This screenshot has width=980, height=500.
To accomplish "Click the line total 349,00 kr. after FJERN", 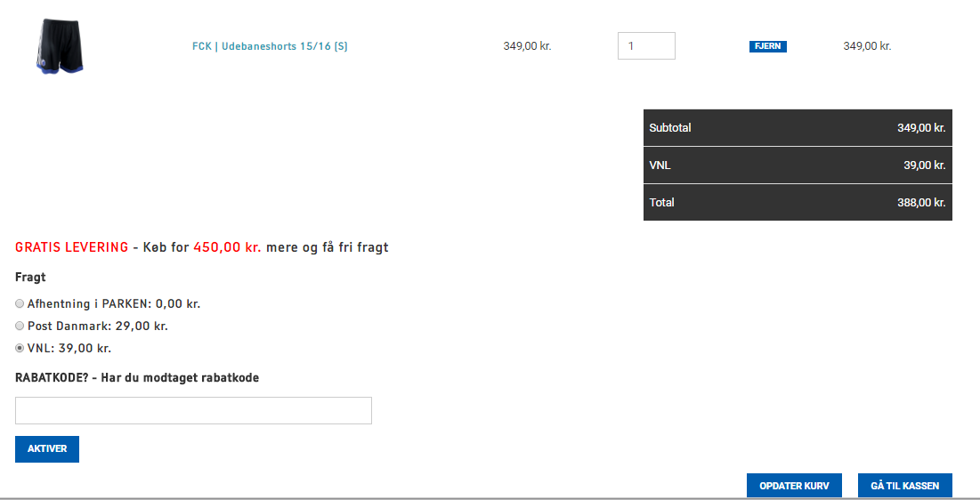I will (867, 46).
